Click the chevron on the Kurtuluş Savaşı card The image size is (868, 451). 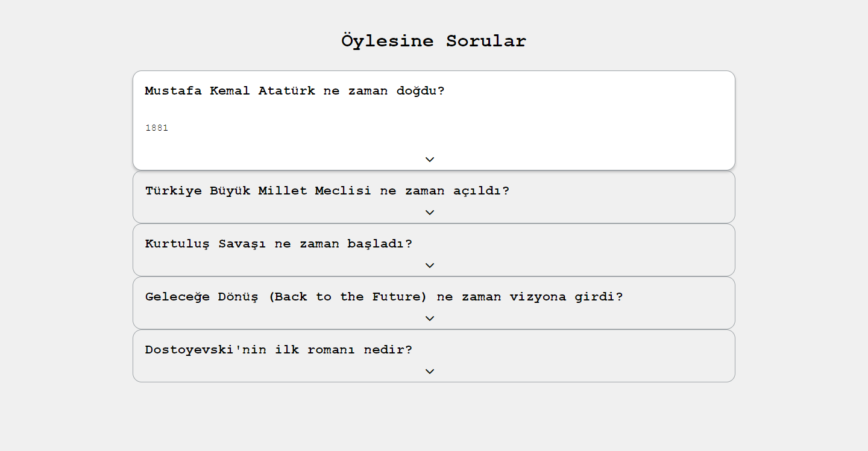coord(429,265)
